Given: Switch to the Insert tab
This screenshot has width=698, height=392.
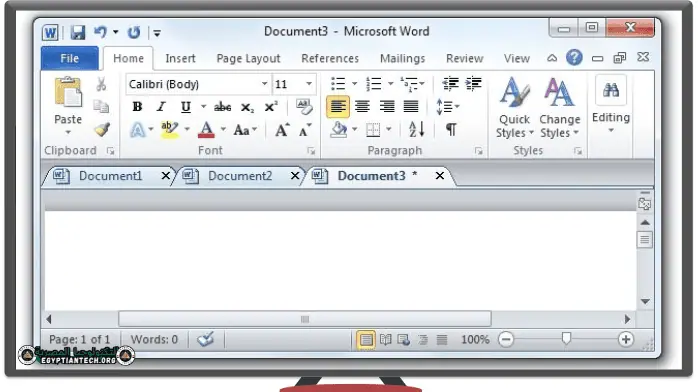Looking at the screenshot, I should (x=180, y=58).
